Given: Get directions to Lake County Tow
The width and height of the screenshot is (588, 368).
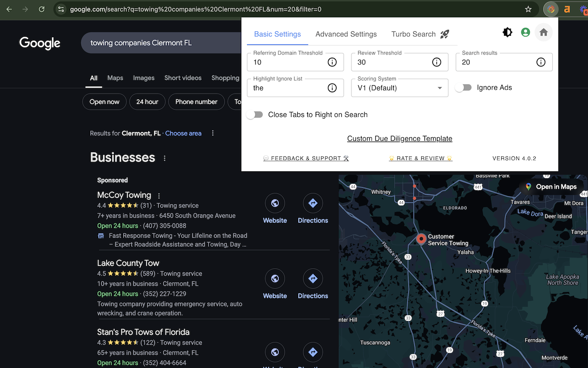Looking at the screenshot, I should (312, 278).
